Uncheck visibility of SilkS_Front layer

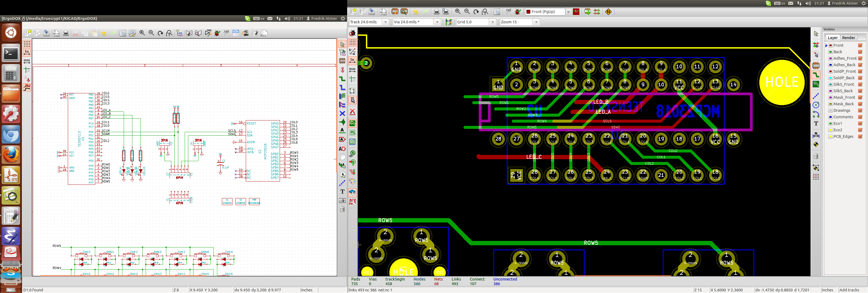860,84
